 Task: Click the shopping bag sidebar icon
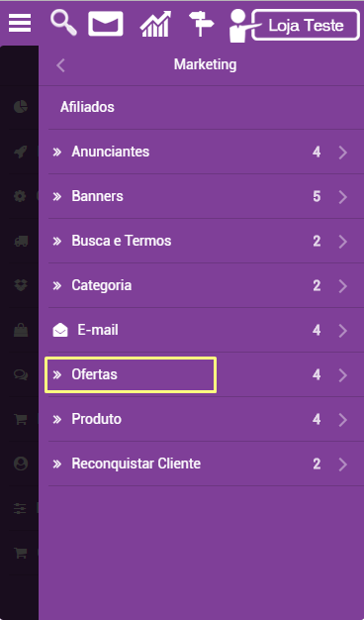tap(21, 330)
